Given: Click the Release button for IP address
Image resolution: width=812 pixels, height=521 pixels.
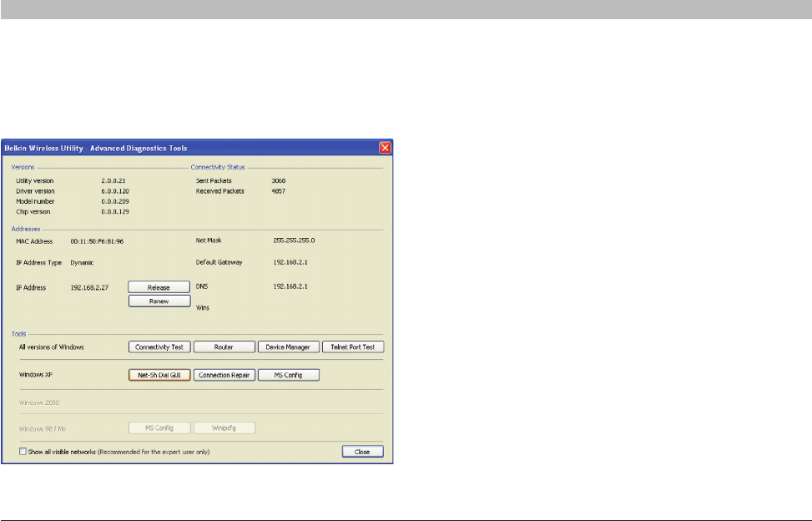Looking at the screenshot, I should click(159, 287).
